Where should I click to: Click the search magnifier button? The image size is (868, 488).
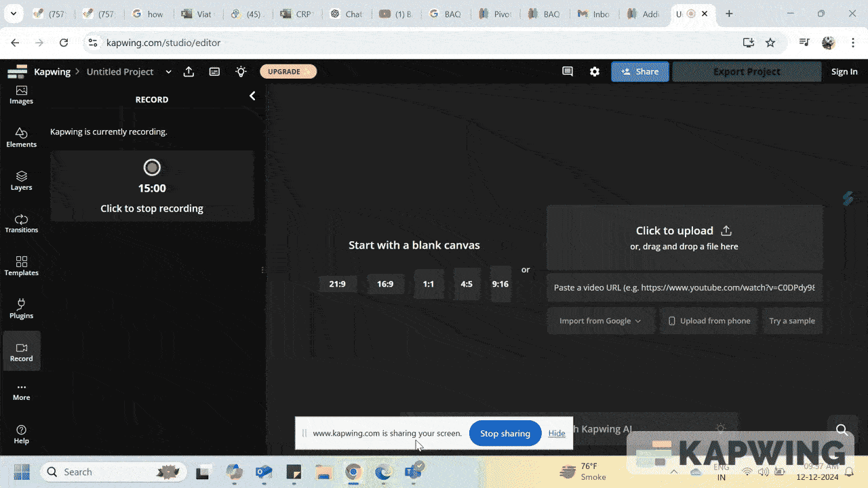click(842, 429)
